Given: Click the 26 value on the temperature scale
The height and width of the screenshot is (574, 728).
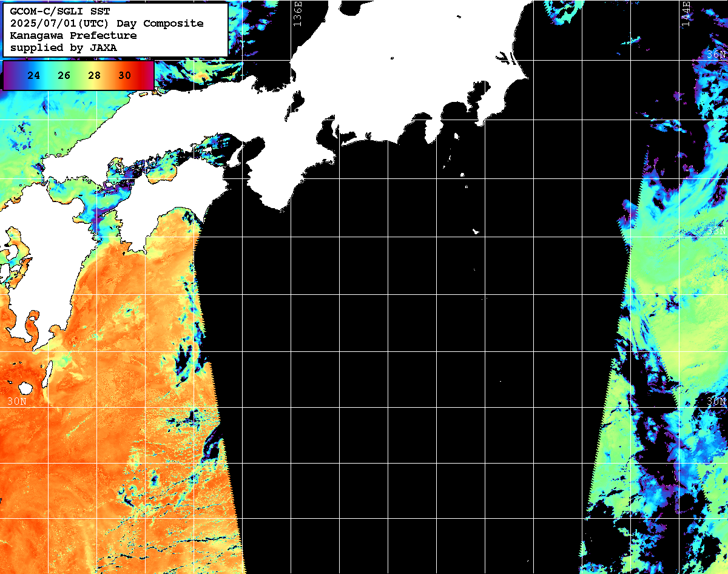Looking at the screenshot, I should pyautogui.click(x=64, y=76).
